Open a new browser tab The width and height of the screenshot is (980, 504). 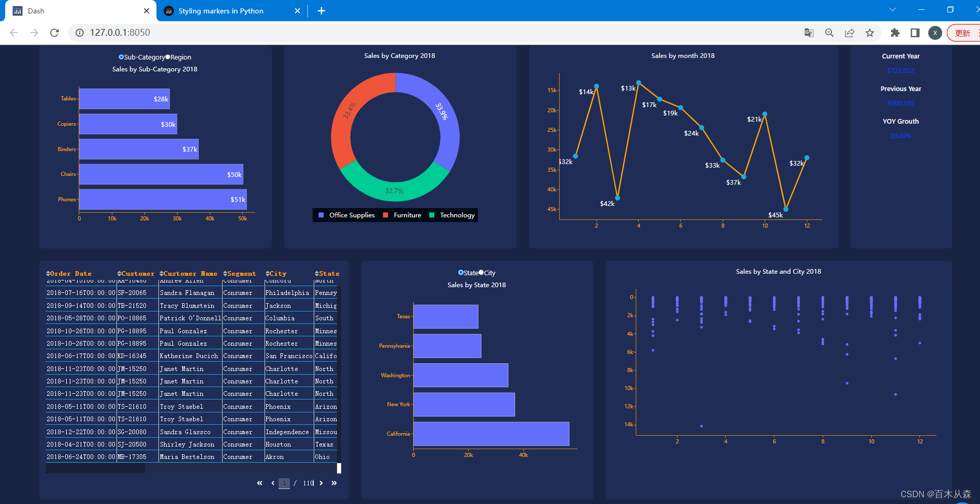[321, 11]
